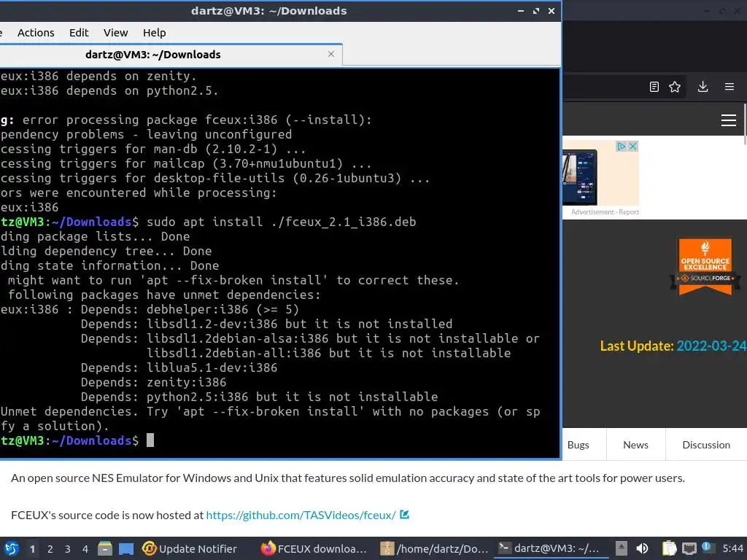
Task: Click the Open Source Excellence SourceForge badge
Action: 705,267
